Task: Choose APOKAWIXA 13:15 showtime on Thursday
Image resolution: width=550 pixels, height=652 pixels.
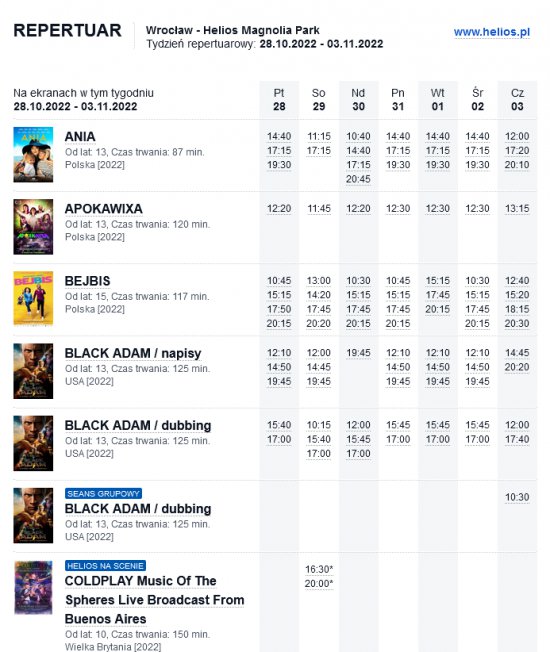Action: pos(517,209)
